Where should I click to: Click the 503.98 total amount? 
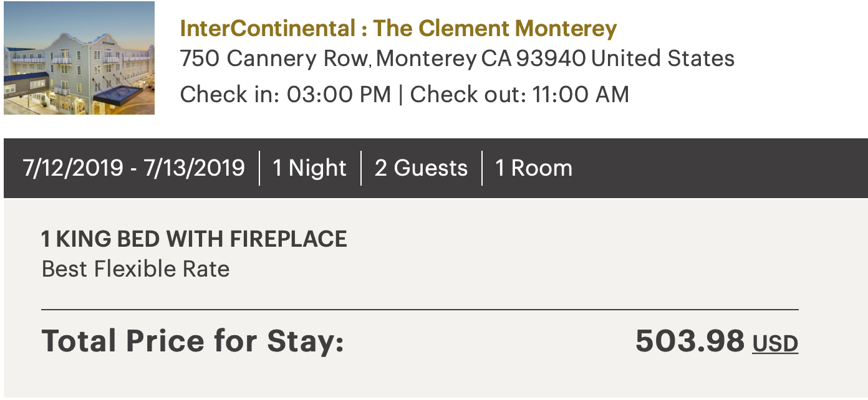[690, 341]
